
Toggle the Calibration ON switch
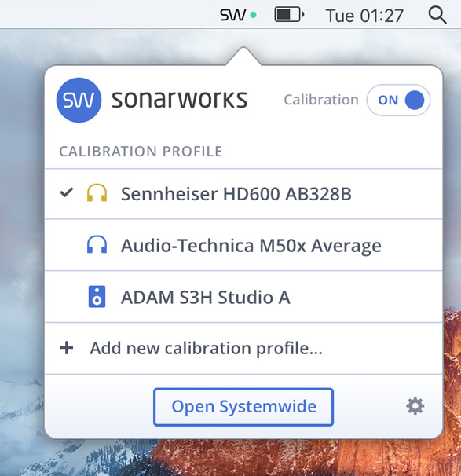(x=398, y=101)
